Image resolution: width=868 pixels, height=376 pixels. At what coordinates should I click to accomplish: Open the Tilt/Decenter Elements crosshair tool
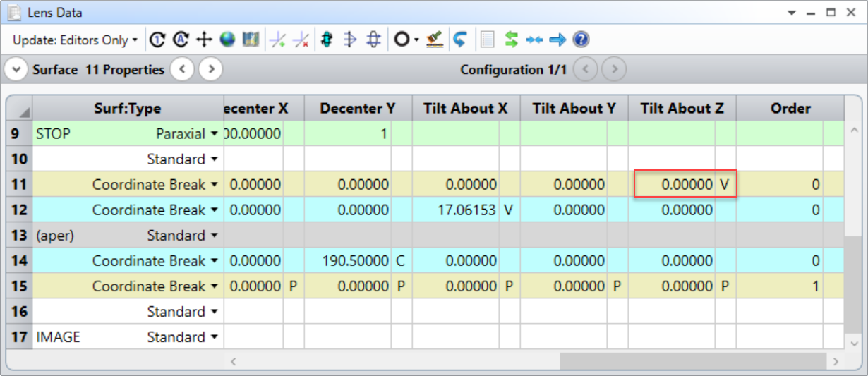tap(204, 40)
